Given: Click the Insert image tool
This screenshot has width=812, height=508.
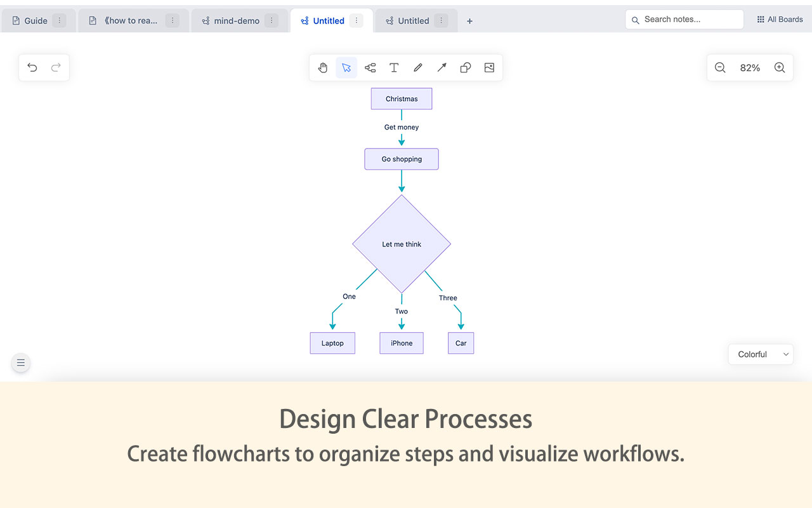Looking at the screenshot, I should (x=489, y=68).
